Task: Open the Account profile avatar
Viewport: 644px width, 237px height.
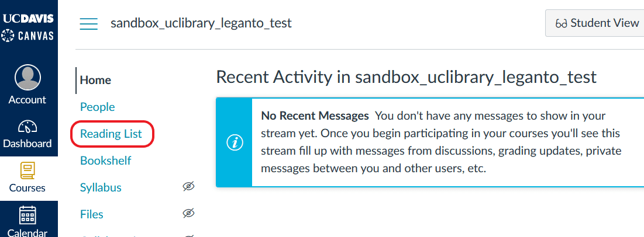Action: click(x=27, y=78)
